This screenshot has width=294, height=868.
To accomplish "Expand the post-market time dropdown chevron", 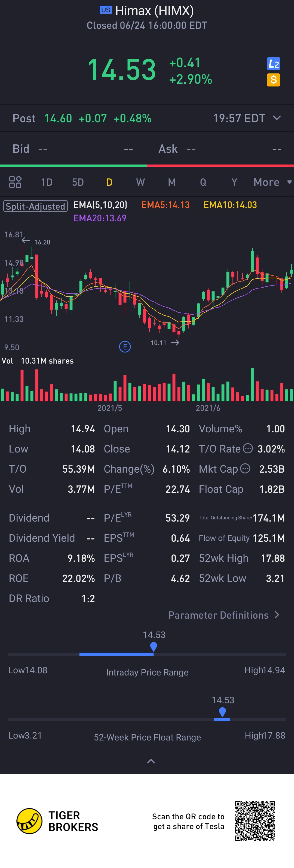I will (277, 118).
